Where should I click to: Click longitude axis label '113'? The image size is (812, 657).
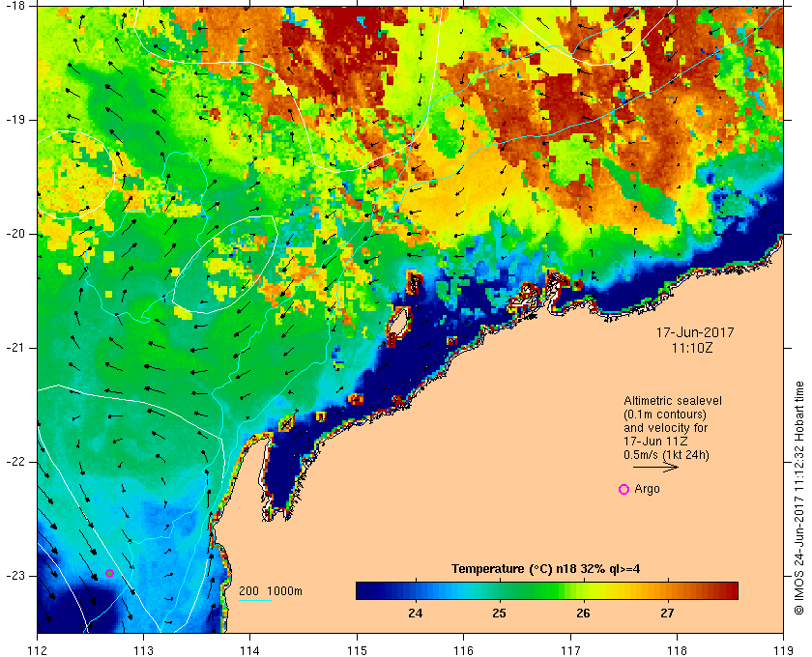pyautogui.click(x=143, y=649)
